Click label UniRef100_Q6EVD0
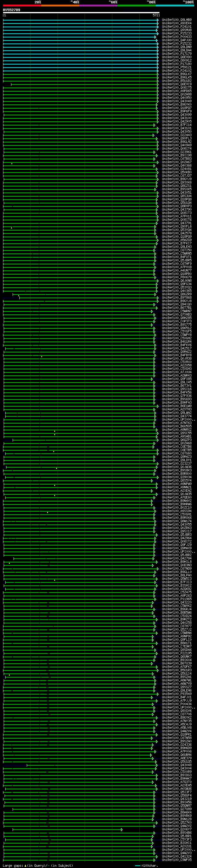Viewport: 197px width, 868px height. 177,57
